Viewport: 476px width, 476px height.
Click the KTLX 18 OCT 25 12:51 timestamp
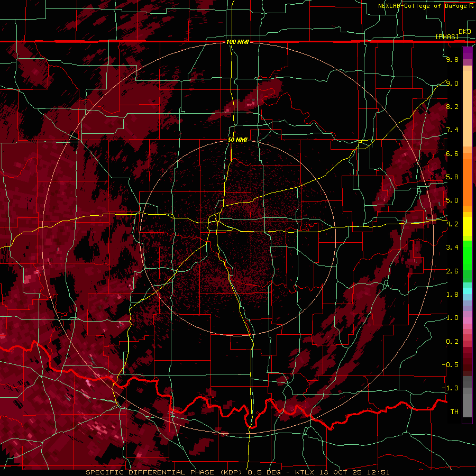[x=342, y=472]
